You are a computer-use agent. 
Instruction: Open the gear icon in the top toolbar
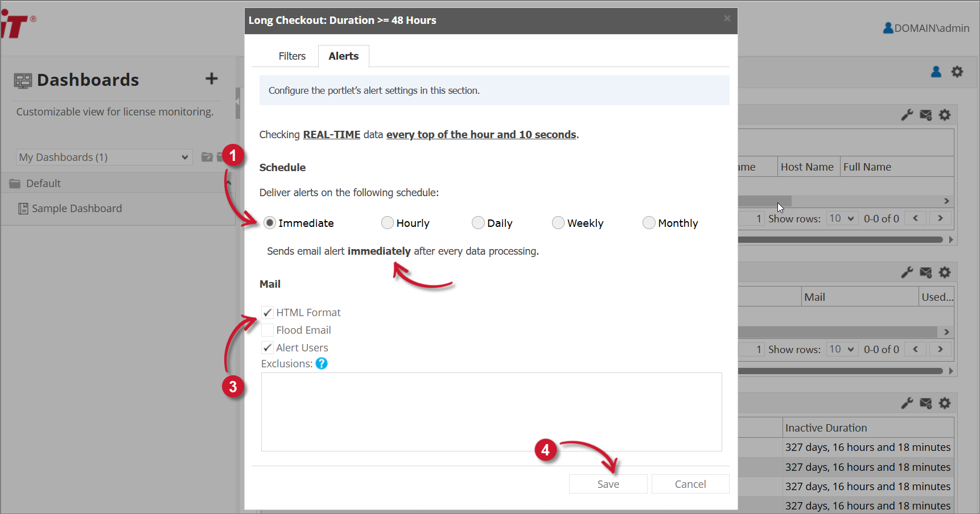(x=957, y=72)
